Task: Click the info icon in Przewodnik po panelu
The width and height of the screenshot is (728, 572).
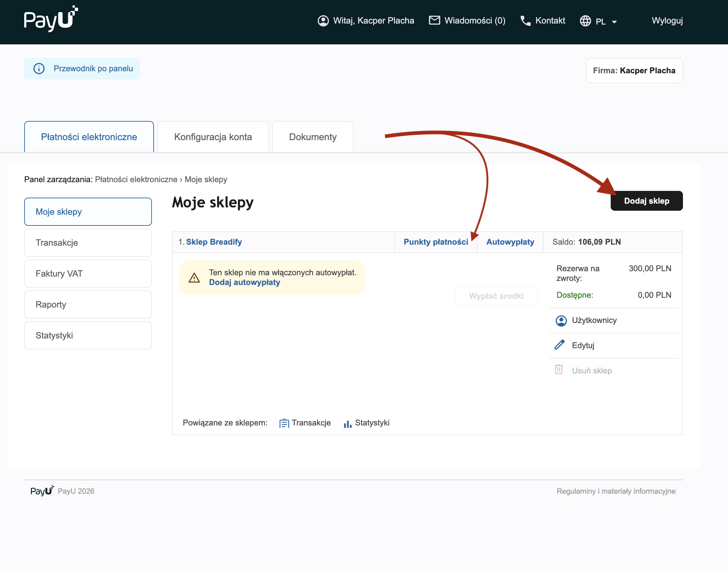Action: click(x=39, y=69)
